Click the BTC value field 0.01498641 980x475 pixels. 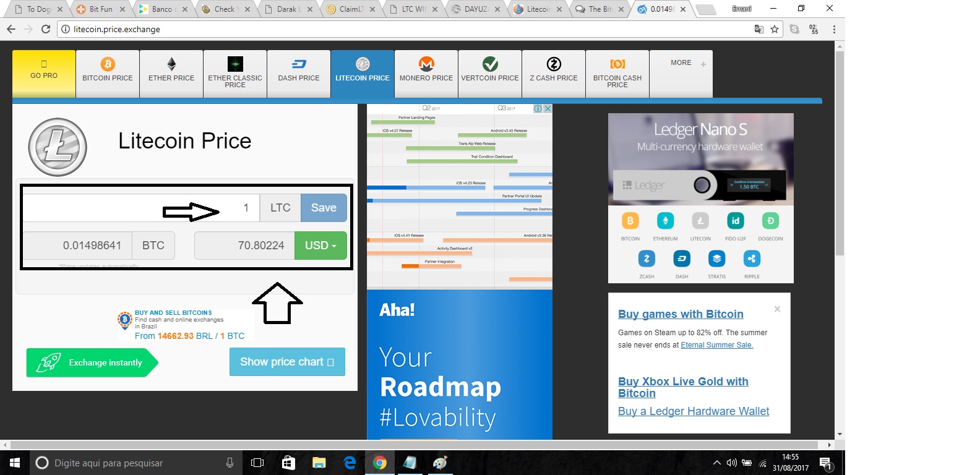[x=78, y=246]
